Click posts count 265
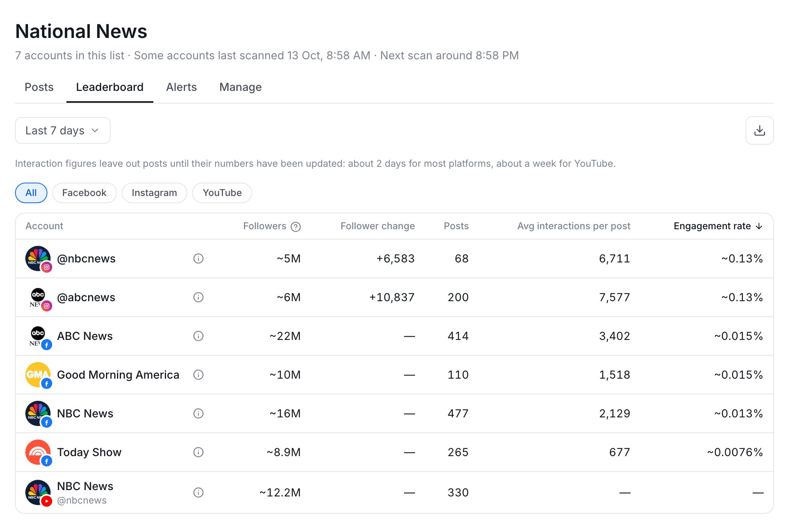This screenshot has height=532, width=789. (458, 452)
